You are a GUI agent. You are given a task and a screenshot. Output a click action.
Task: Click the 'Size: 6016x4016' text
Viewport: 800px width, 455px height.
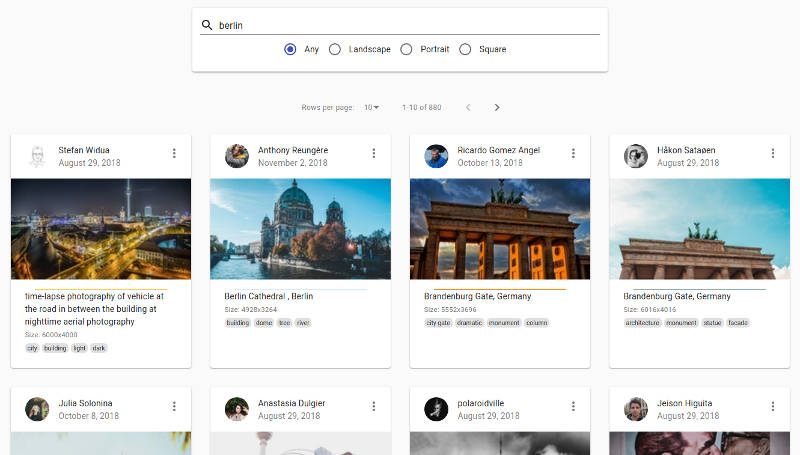coord(649,309)
